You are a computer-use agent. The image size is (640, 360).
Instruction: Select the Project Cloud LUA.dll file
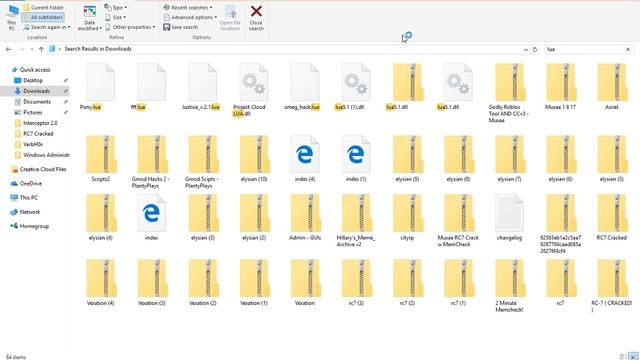(x=253, y=82)
